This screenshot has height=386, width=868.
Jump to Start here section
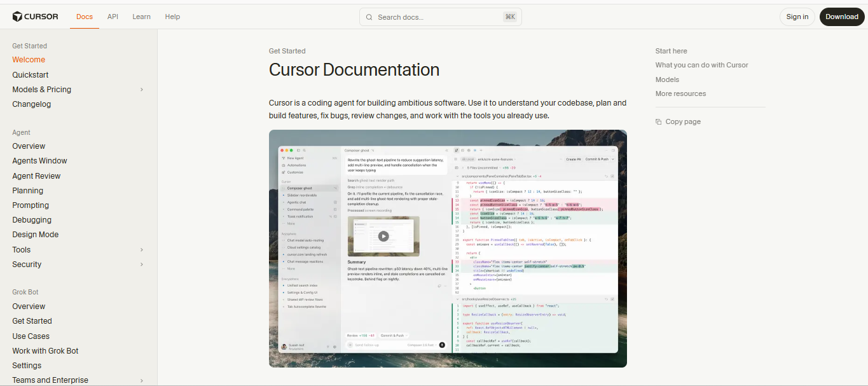tap(672, 51)
